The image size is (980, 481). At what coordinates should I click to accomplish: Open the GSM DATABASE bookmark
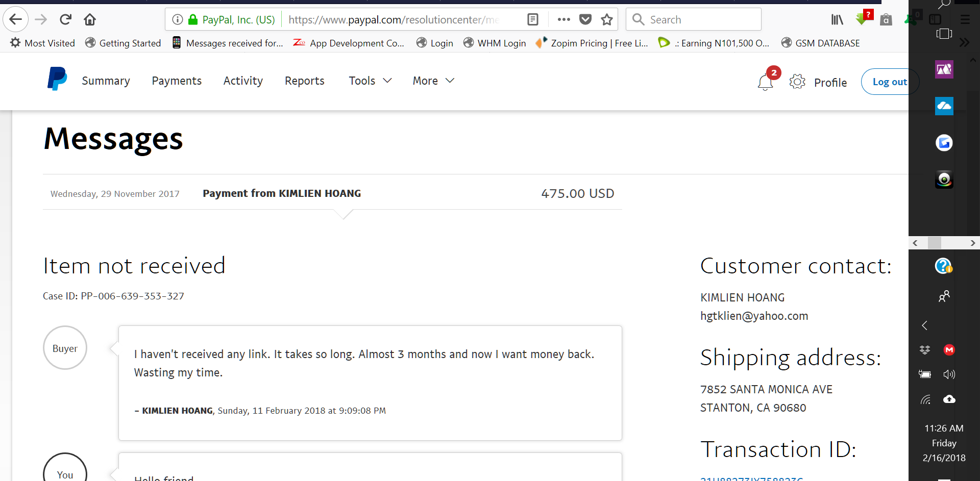(x=821, y=43)
